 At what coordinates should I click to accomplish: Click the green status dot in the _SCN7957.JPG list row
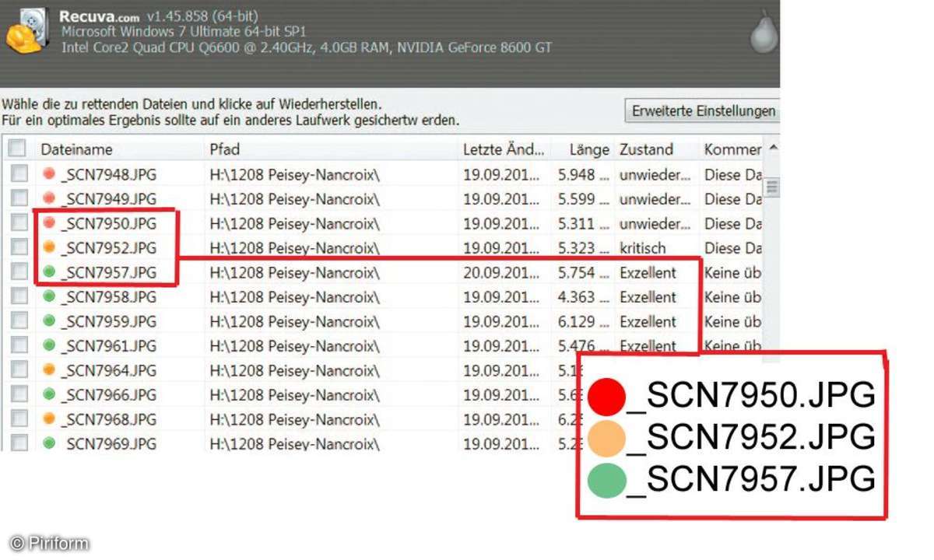(49, 272)
